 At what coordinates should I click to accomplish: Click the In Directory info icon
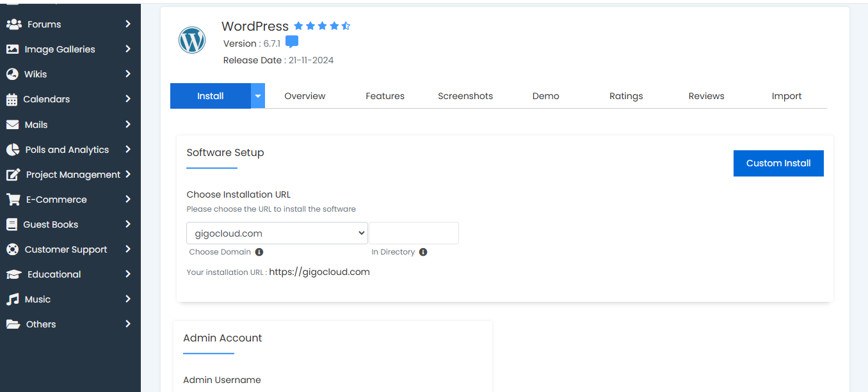pos(423,252)
